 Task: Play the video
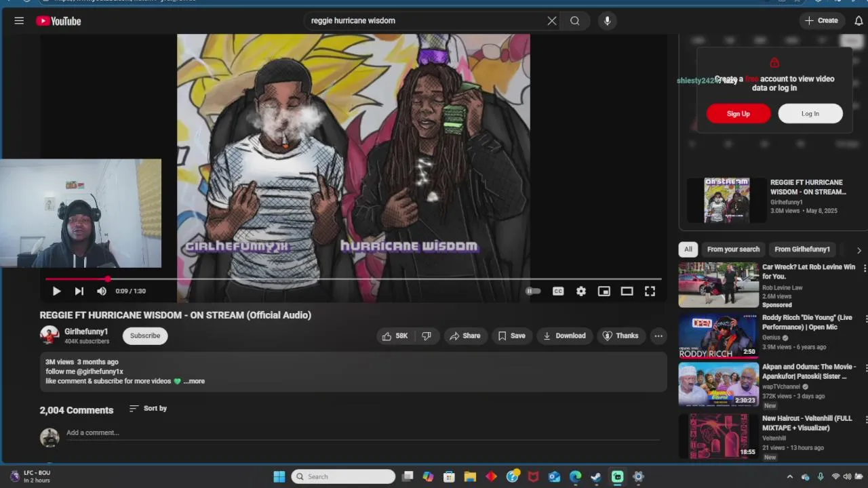point(56,291)
